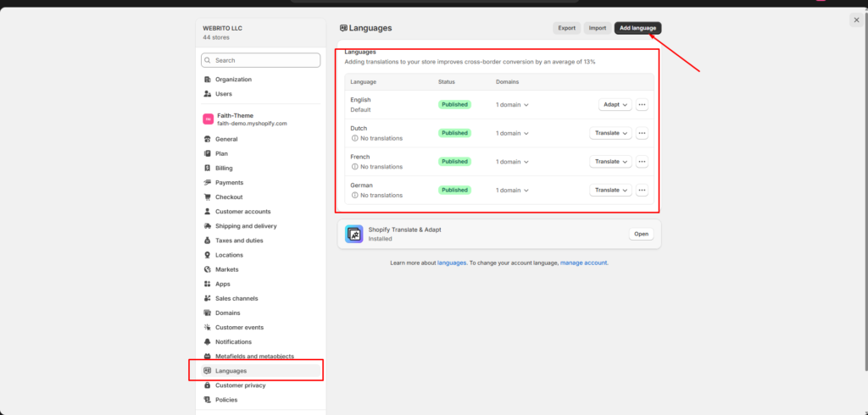Click the Sales channels icon
868x415 pixels.
click(x=208, y=298)
